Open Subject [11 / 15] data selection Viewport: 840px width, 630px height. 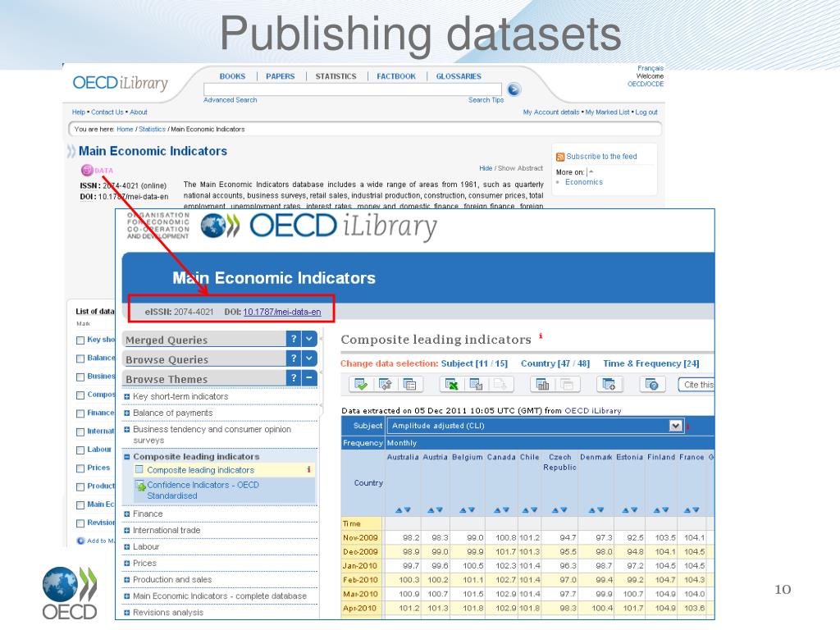(474, 363)
